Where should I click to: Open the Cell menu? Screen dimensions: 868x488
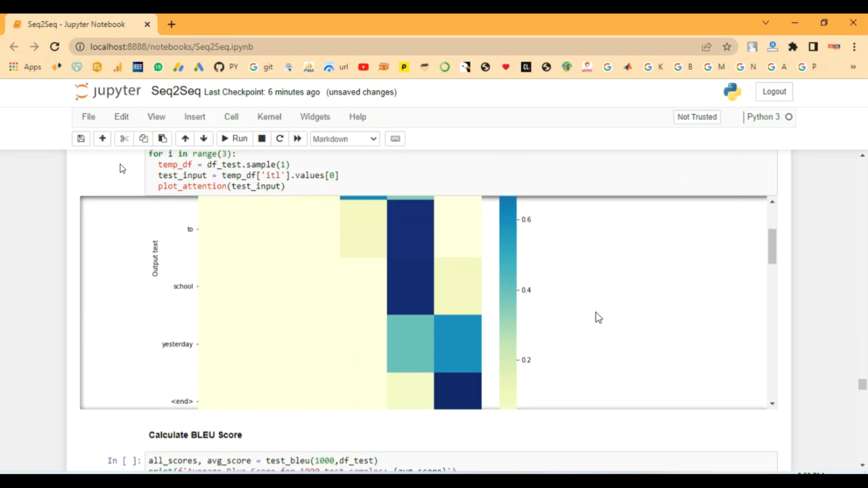231,116
